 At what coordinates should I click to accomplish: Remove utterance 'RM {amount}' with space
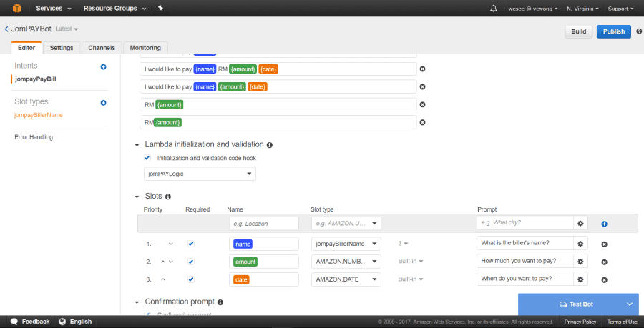pos(422,104)
